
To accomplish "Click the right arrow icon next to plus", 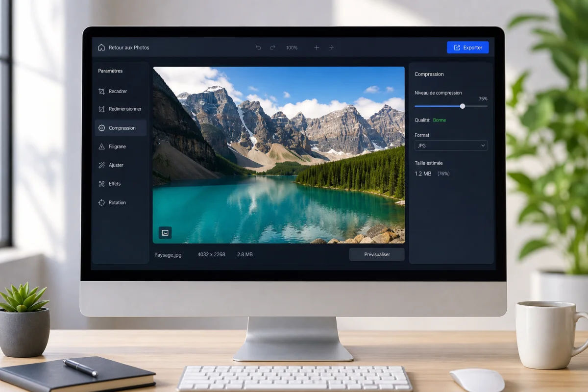I will pos(332,48).
